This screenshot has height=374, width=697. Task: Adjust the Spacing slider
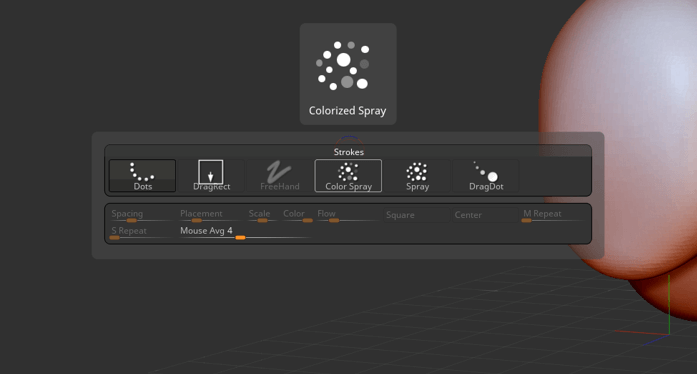(x=143, y=215)
